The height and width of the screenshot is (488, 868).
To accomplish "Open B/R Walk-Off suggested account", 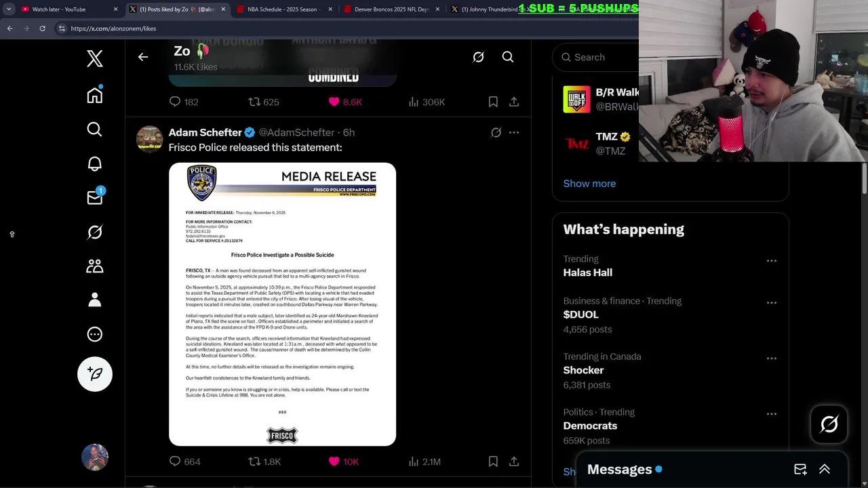I will (x=601, y=100).
